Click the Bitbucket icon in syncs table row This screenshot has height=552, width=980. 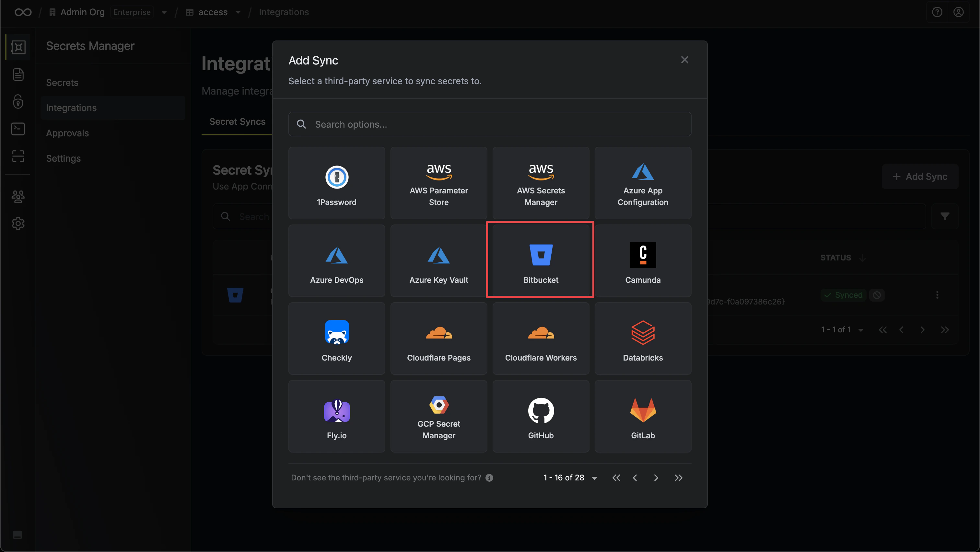(x=235, y=295)
